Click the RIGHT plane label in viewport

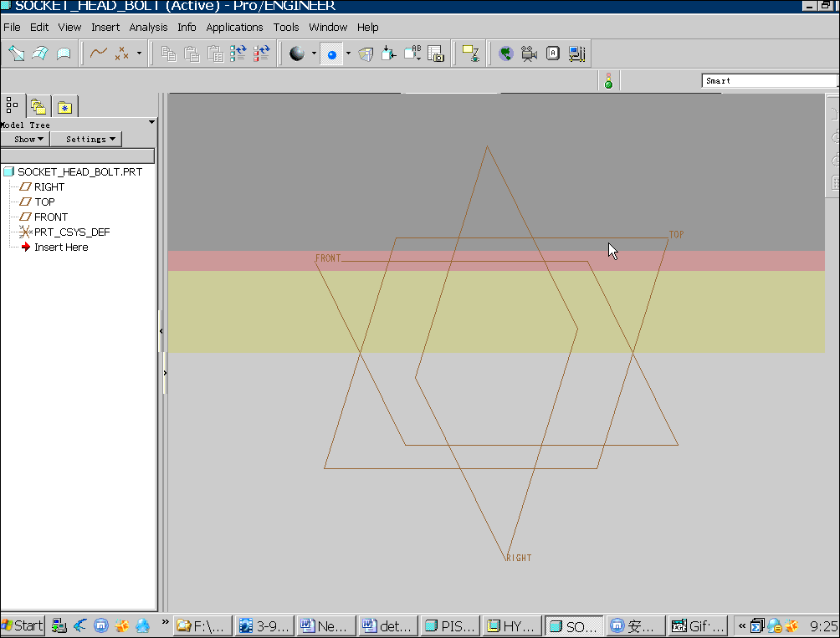tap(519, 558)
